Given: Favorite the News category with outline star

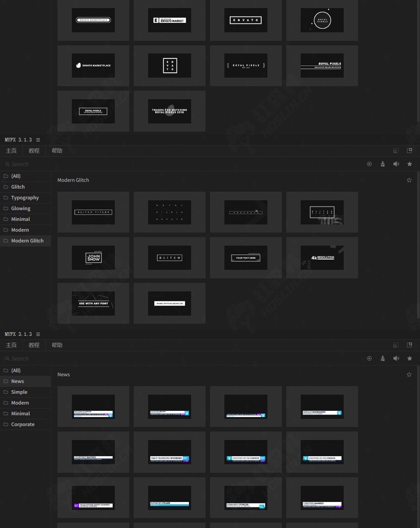Looking at the screenshot, I should pyautogui.click(x=409, y=374).
